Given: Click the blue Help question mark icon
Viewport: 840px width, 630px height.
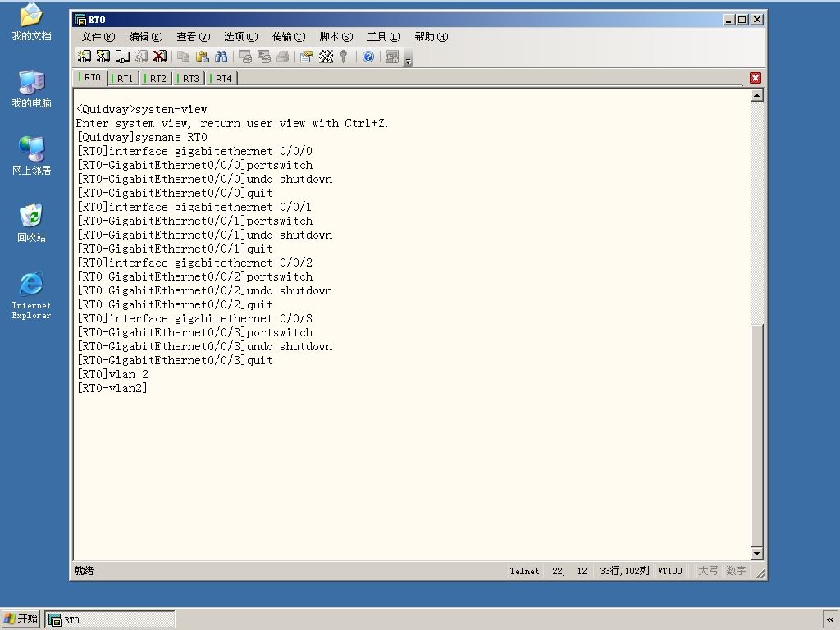Looking at the screenshot, I should pyautogui.click(x=368, y=57).
